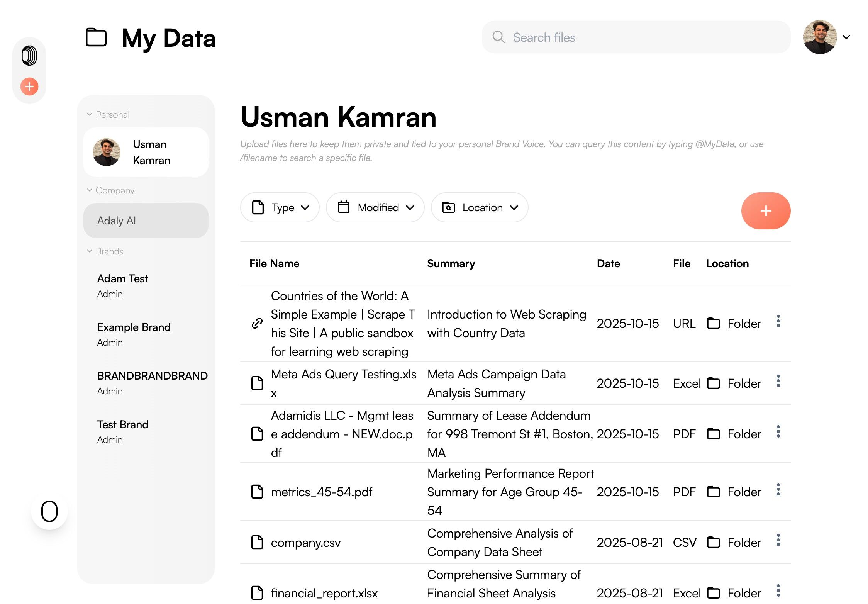Click file icon next to Meta Ads Query Testing
868x604 pixels.
click(257, 383)
